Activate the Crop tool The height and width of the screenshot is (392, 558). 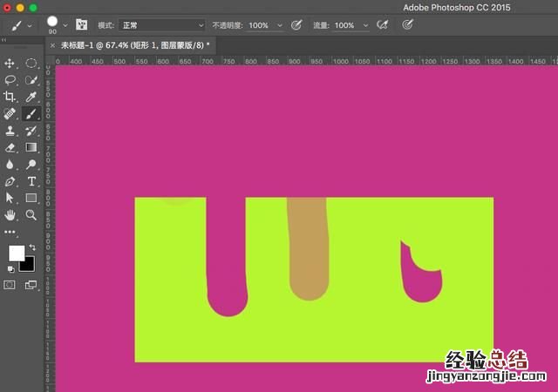pos(10,97)
